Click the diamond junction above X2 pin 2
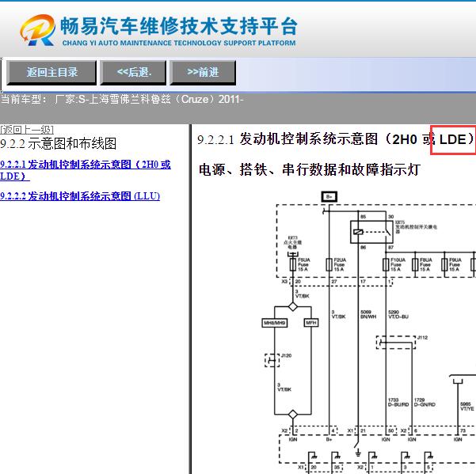This screenshot has width=476, height=474. coord(293,415)
